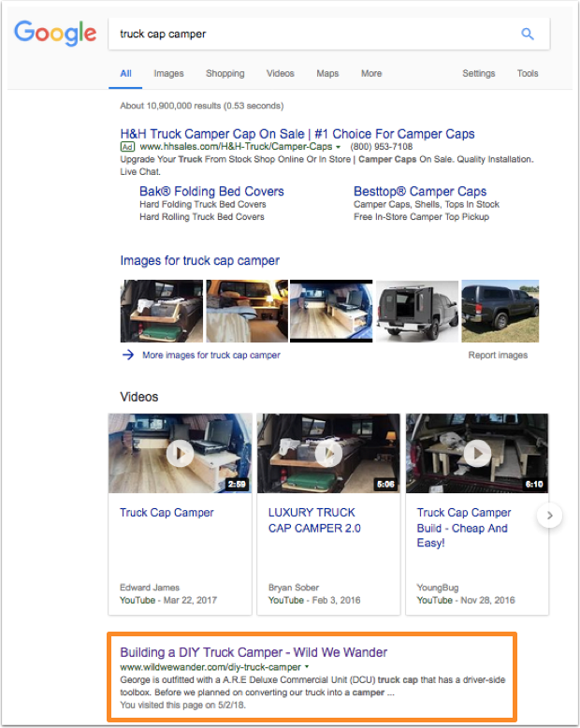Open Images for truck cap camper heading
Screen dimensions: 580x728
[199, 260]
